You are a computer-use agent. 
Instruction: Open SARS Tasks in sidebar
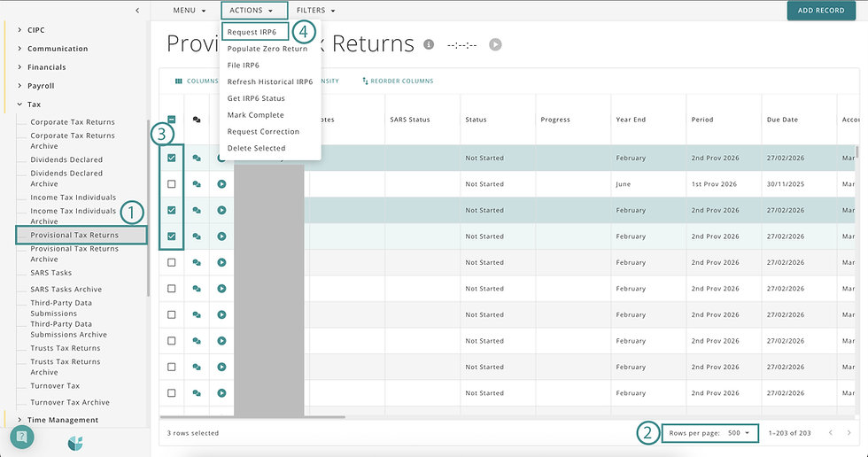pos(51,273)
